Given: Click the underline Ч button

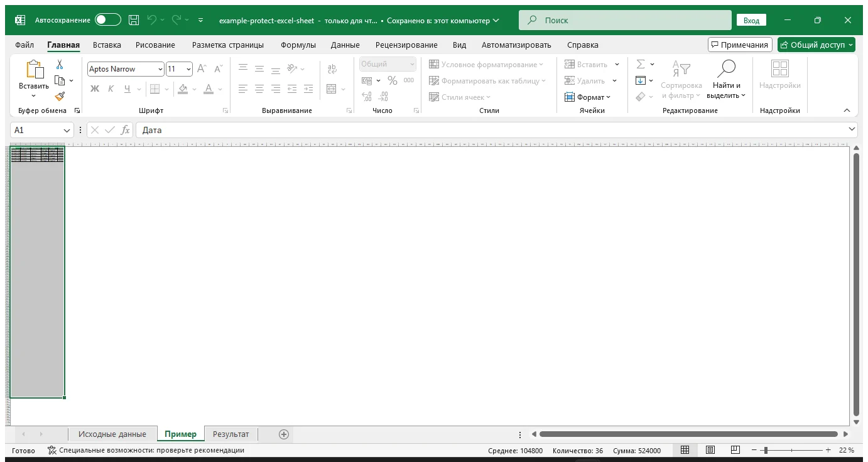Looking at the screenshot, I should (x=127, y=89).
